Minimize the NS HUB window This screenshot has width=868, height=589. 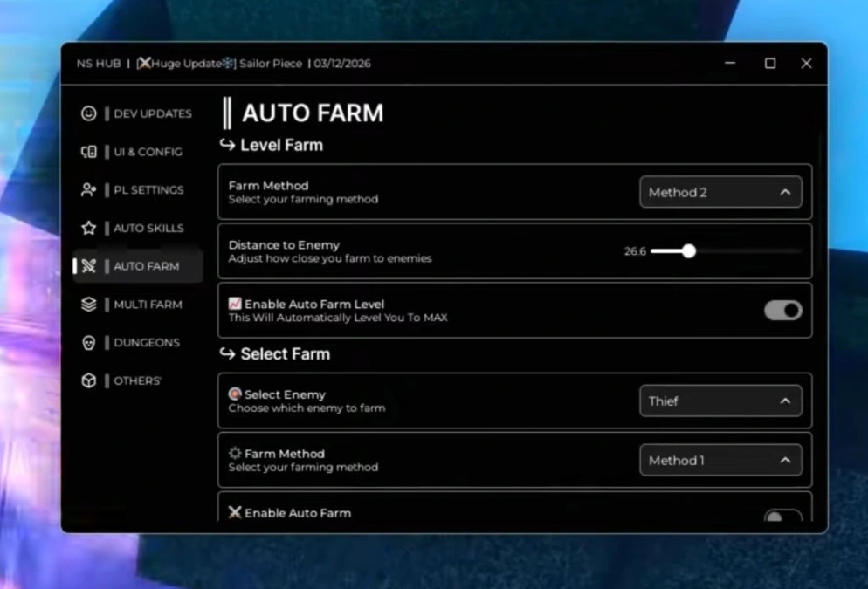pos(730,63)
